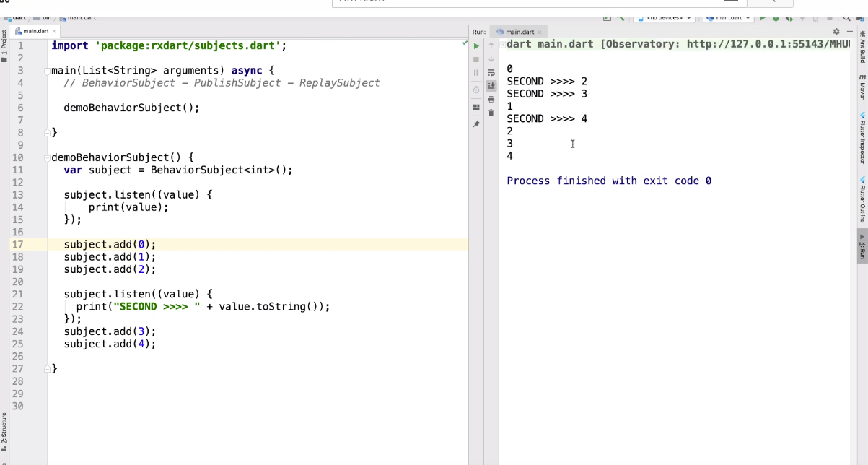Select the main.dart tab in Run panel

pos(520,32)
